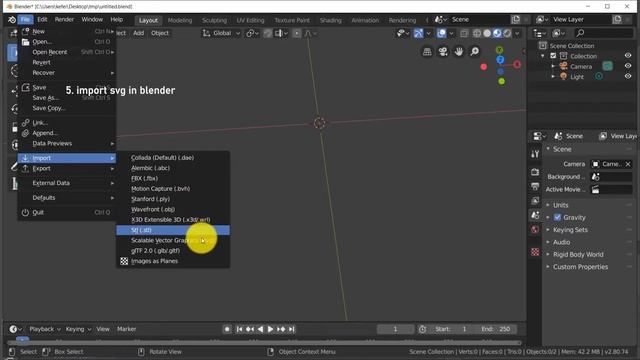Choose Images as Planes import option

173,261
